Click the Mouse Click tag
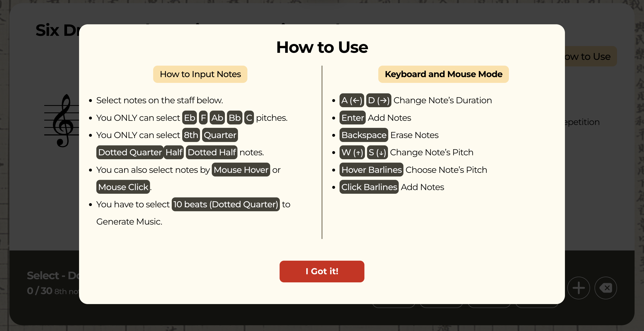This screenshot has height=331, width=644. [123, 187]
